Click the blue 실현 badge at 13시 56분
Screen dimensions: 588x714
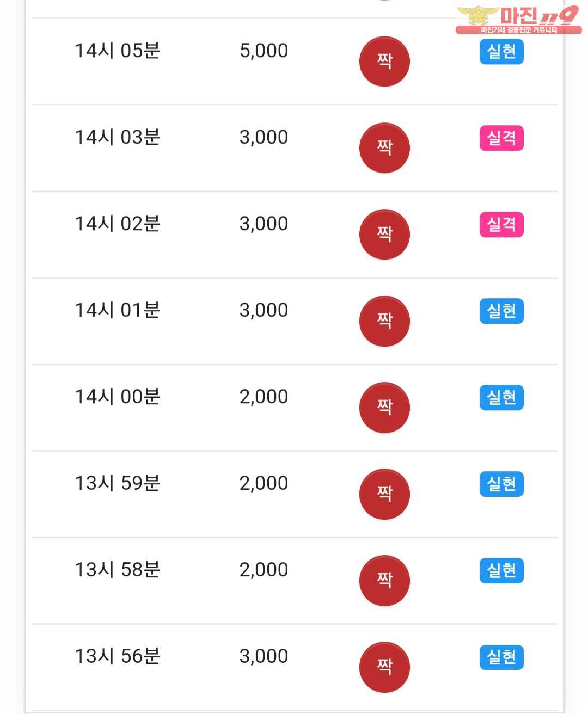pyautogui.click(x=501, y=657)
